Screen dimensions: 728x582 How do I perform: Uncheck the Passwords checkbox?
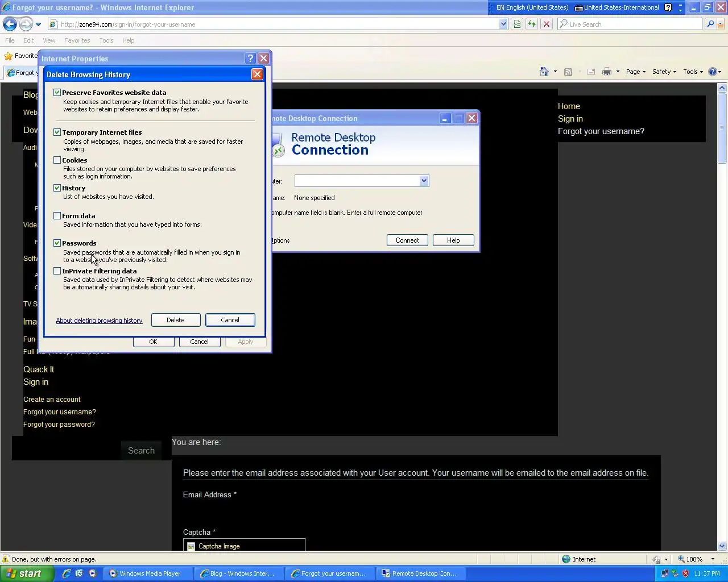point(57,243)
